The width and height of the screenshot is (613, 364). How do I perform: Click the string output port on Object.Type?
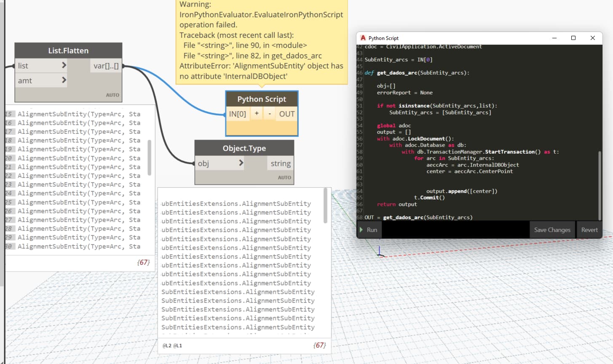coord(280,163)
